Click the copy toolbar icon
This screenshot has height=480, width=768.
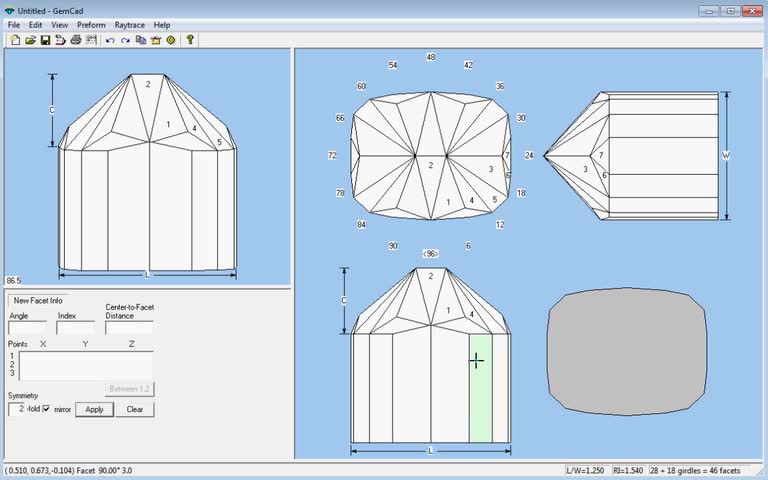[x=141, y=40]
